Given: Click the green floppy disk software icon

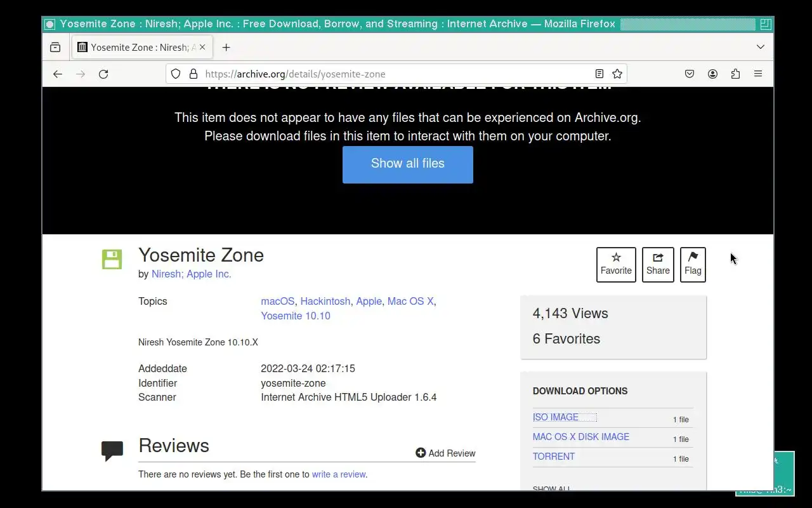Looking at the screenshot, I should point(112,259).
